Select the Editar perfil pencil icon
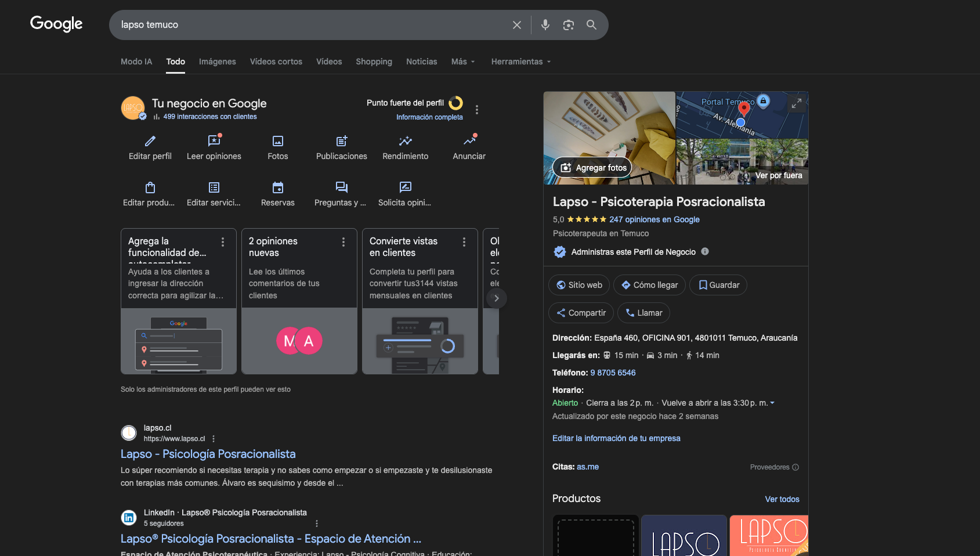This screenshot has width=980, height=556. point(150,141)
